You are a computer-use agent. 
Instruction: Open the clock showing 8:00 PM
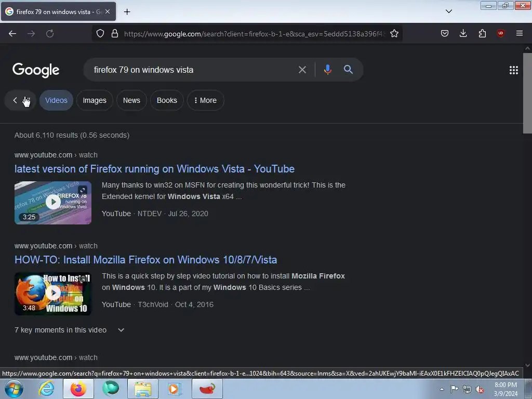pos(506,389)
